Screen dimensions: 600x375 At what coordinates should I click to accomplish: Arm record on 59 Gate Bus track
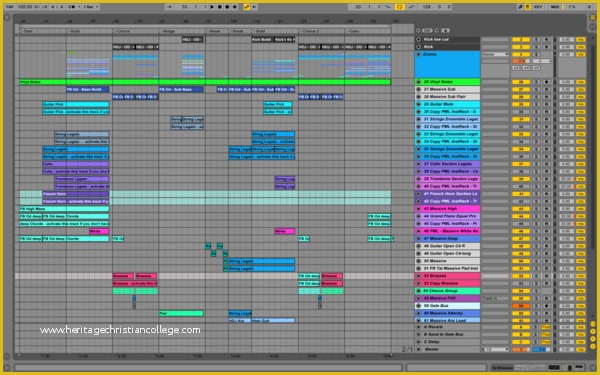(x=546, y=306)
